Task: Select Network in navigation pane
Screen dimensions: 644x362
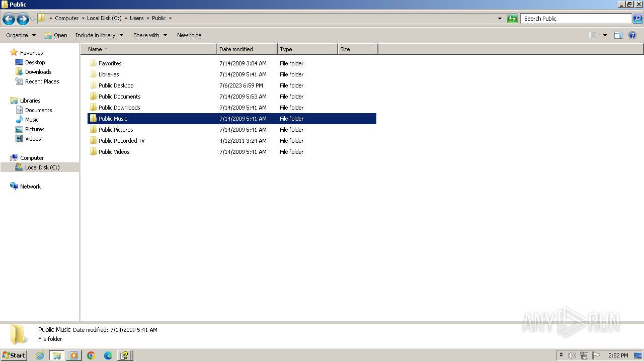Action: (x=25, y=187)
